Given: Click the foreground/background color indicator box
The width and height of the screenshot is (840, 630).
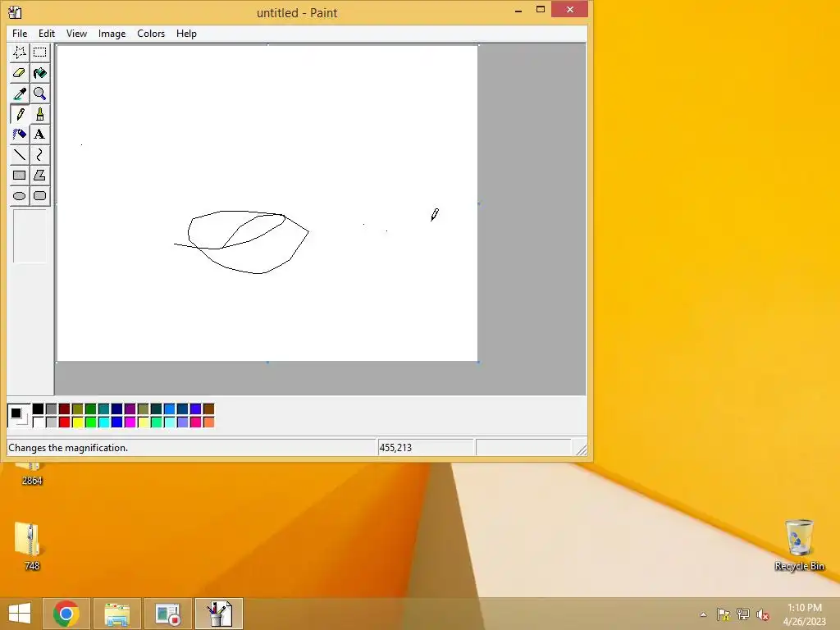Looking at the screenshot, I should coord(19,416).
